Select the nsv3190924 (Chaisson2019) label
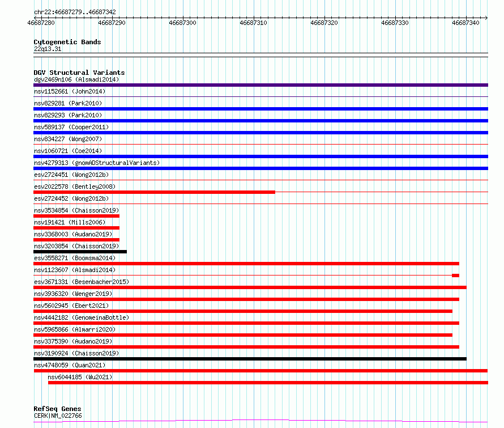Image resolution: width=504 pixels, height=428 pixels. point(76,353)
